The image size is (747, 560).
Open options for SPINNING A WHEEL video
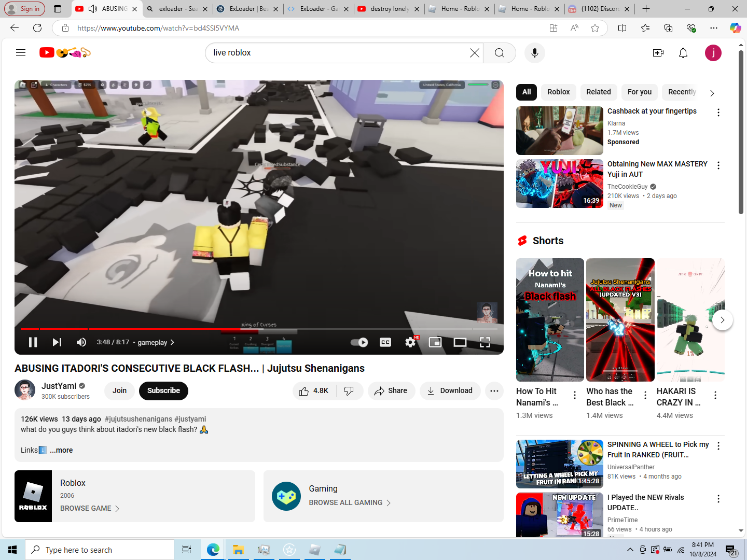718,446
